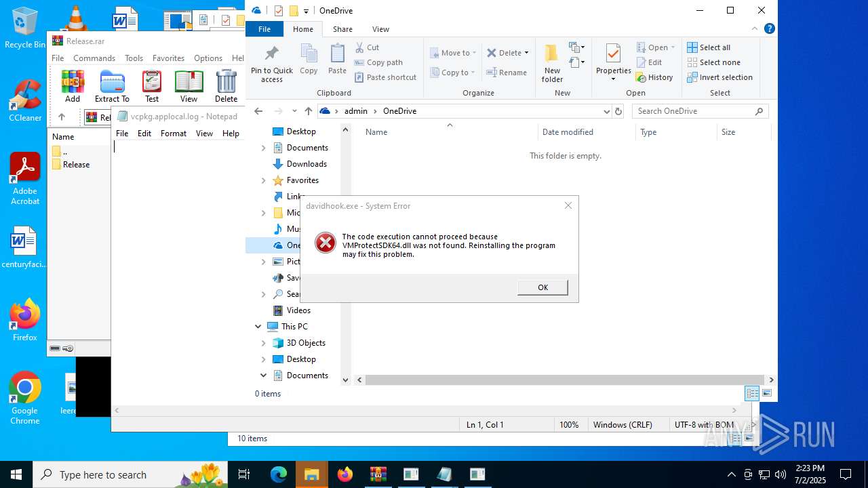Go up one folder in WinRAR

[x=62, y=117]
